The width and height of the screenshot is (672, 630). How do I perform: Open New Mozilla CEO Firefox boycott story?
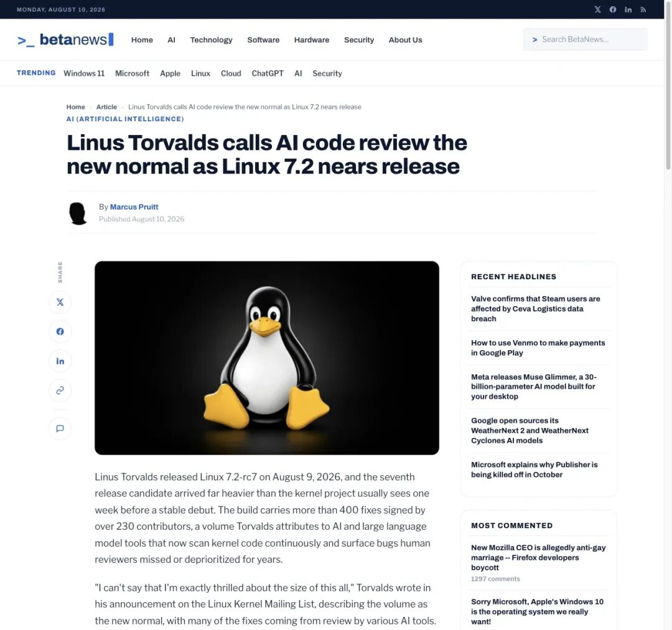coord(538,557)
